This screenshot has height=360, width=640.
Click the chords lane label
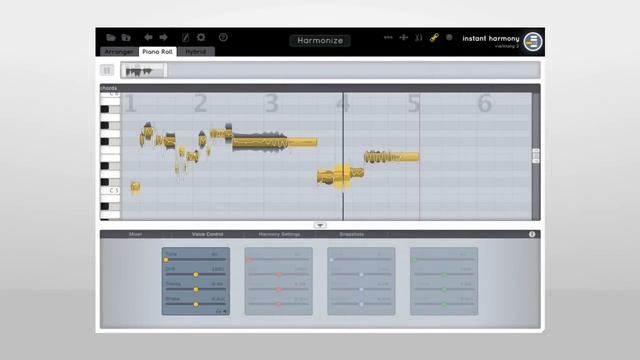point(109,88)
